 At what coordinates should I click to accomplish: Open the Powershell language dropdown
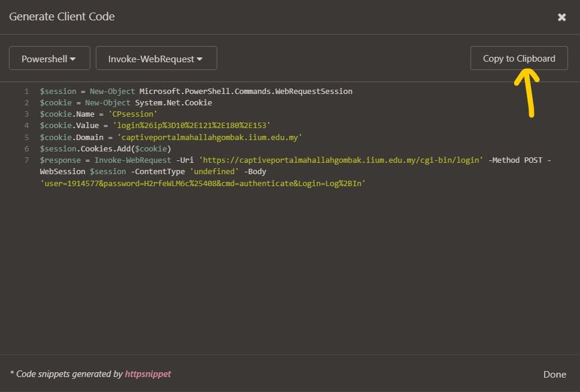[x=50, y=58]
